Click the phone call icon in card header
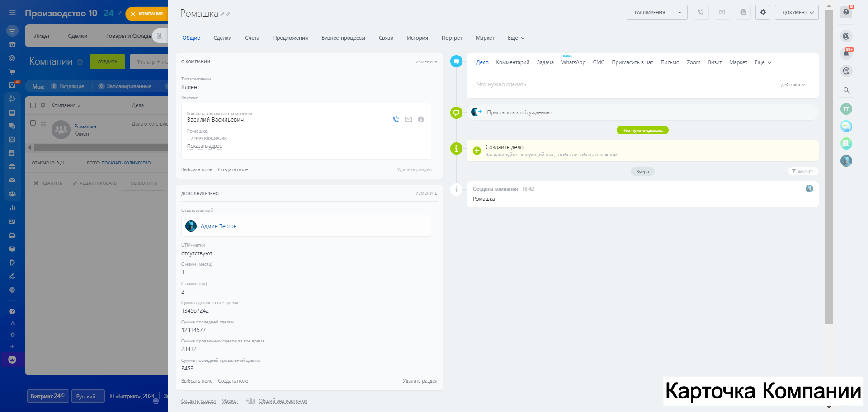The width and height of the screenshot is (868, 412). coord(701,13)
